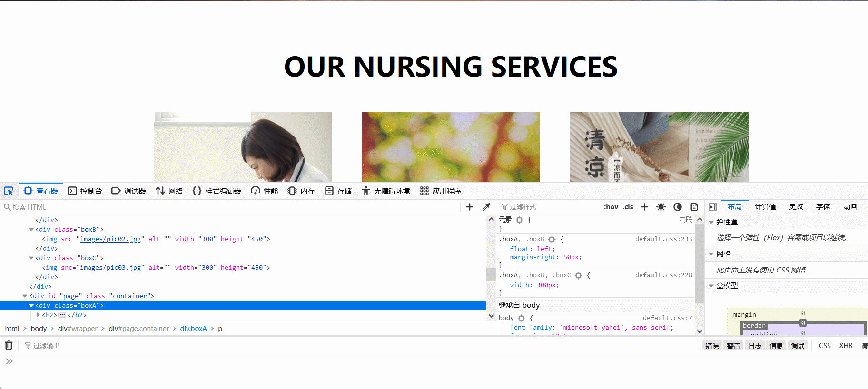Toggle the 信息 info filter
Image resolution: width=868 pixels, height=389 pixels.
click(x=776, y=346)
